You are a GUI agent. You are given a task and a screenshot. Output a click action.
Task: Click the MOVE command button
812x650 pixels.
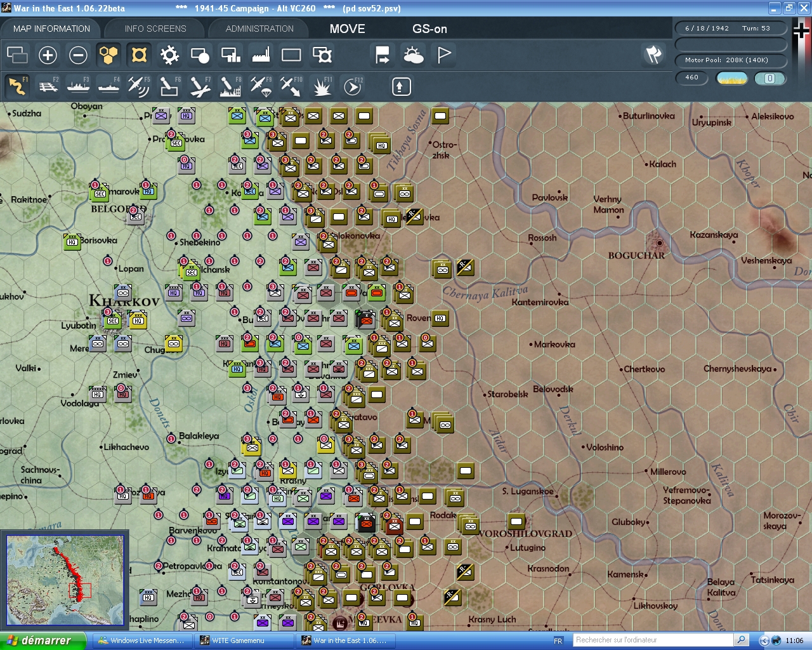pyautogui.click(x=347, y=28)
